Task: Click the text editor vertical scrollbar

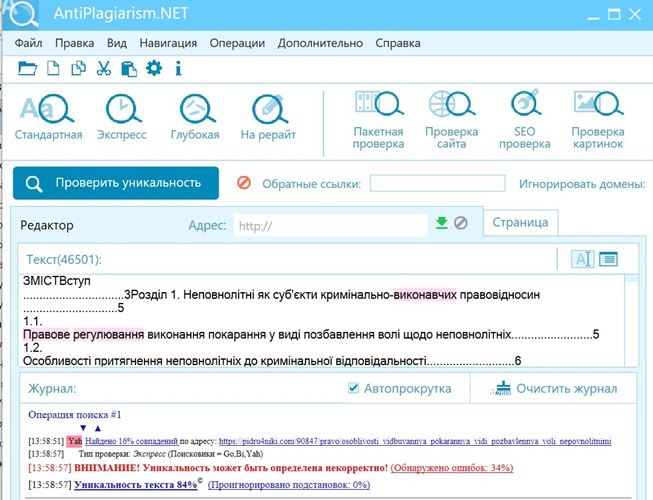Action: pyautogui.click(x=631, y=321)
